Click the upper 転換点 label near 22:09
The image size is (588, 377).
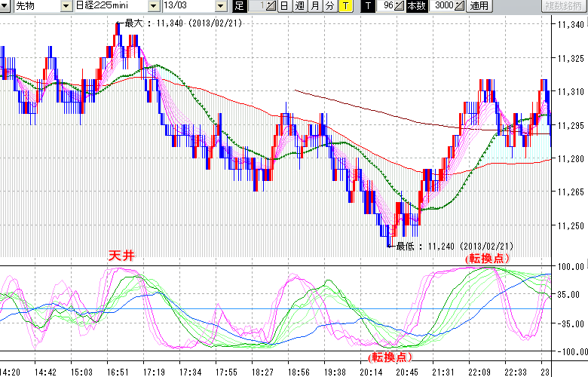pos(486,258)
